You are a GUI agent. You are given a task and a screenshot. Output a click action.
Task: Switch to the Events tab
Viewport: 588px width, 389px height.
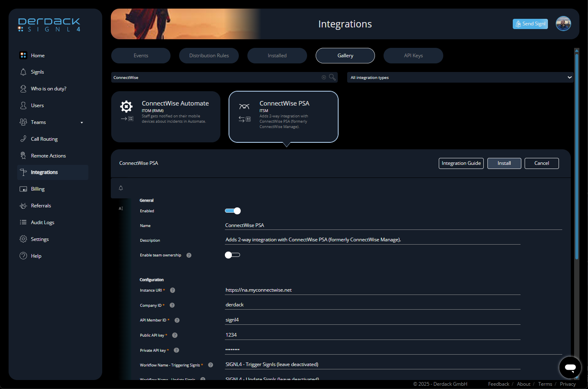tap(141, 56)
